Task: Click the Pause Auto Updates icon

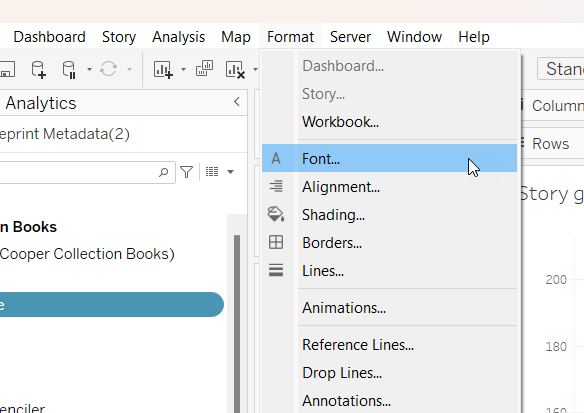Action: [x=69, y=70]
